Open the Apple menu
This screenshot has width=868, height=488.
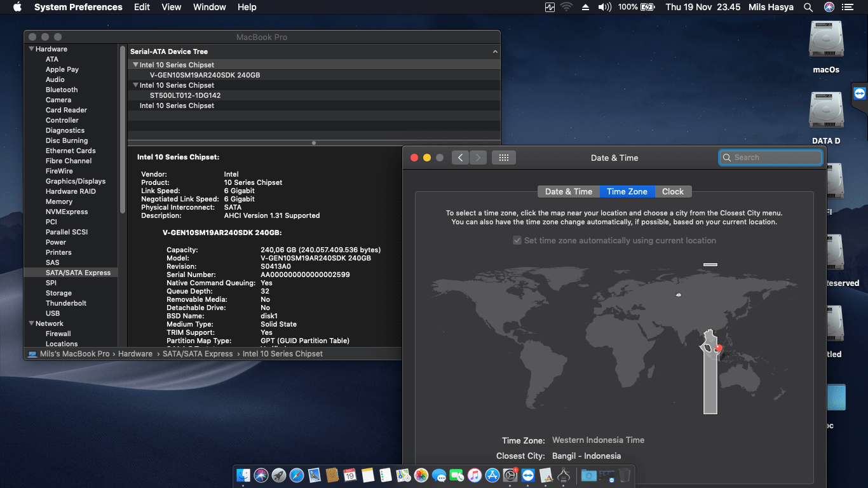coord(17,7)
